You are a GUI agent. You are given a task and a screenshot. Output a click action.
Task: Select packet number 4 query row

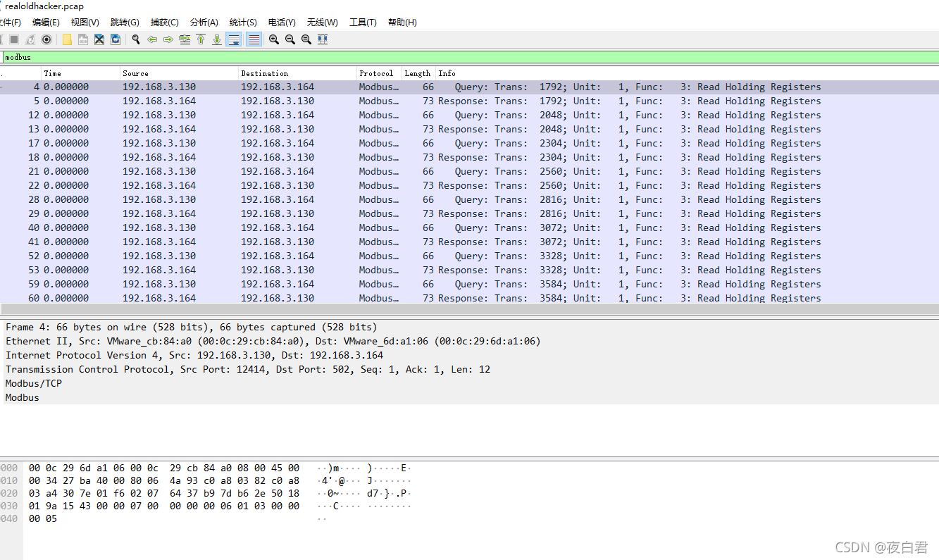point(469,87)
